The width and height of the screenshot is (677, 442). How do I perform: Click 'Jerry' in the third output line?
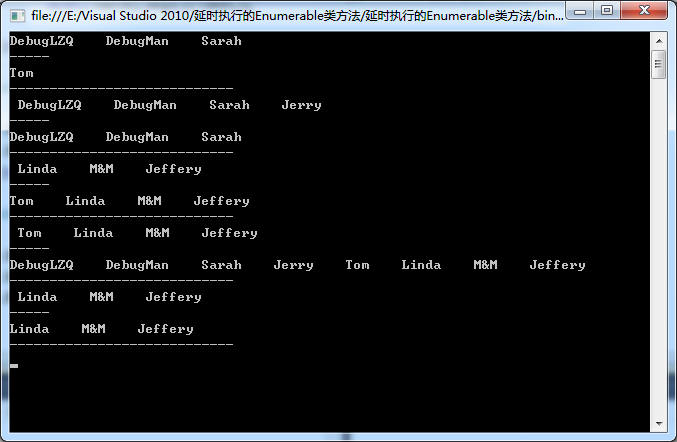[x=301, y=105]
